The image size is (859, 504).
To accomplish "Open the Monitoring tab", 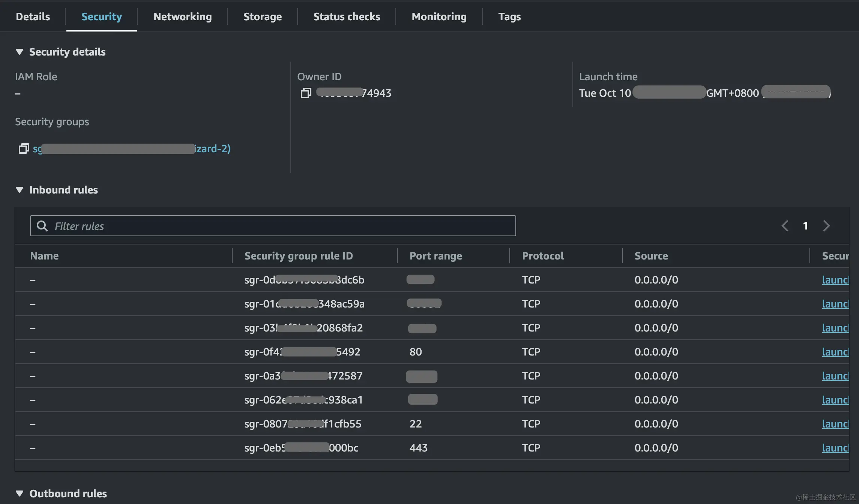I will tap(439, 16).
